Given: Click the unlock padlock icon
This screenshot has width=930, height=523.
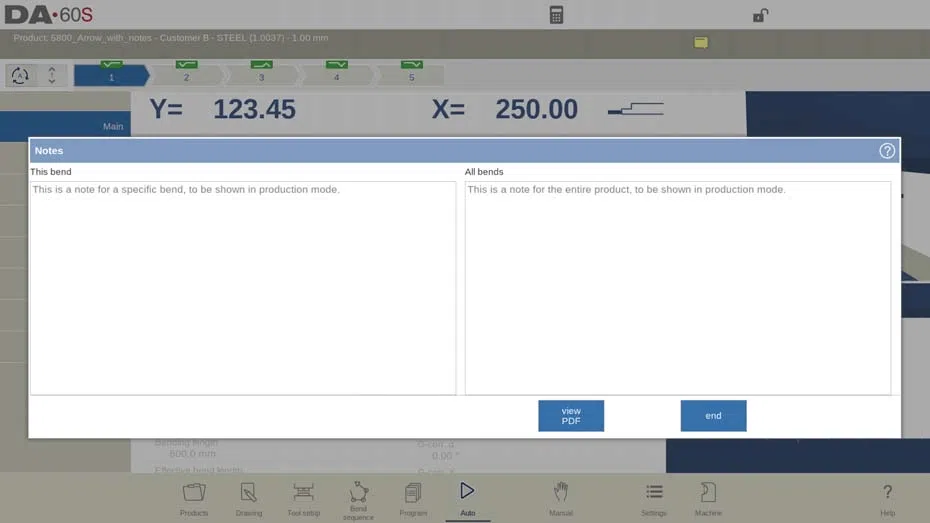Looking at the screenshot, I should [760, 15].
